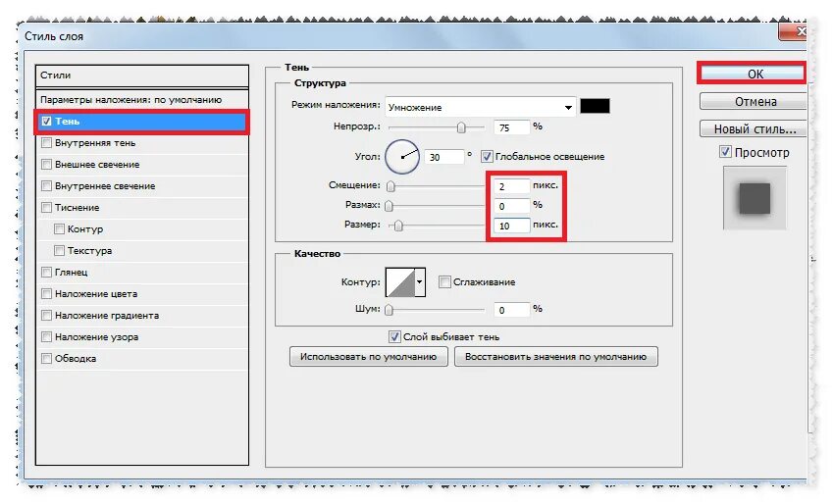The image size is (833, 504).
Task: Click the angle value field 30
Action: pyautogui.click(x=445, y=157)
